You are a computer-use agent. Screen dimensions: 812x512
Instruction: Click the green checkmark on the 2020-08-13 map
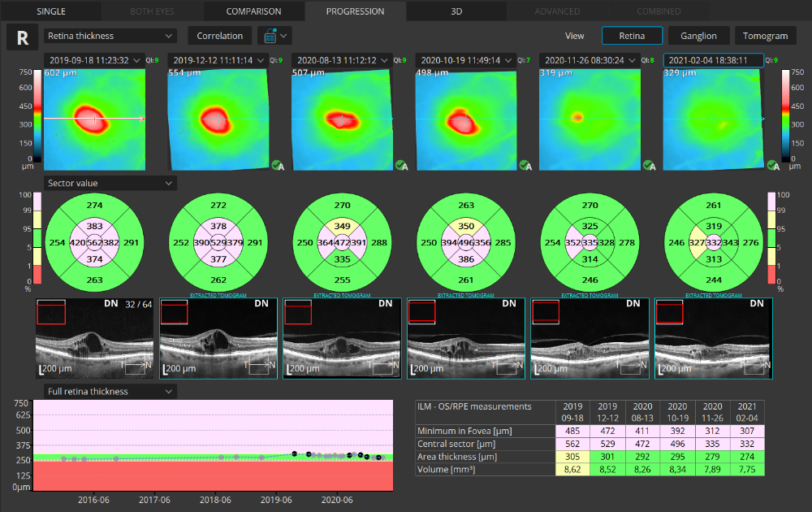[401, 166]
